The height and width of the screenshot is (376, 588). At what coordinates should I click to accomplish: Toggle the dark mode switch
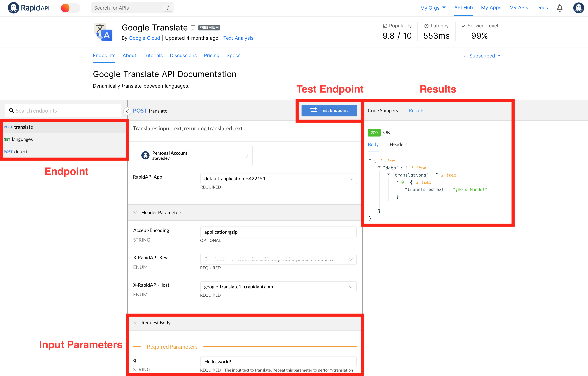pos(70,8)
